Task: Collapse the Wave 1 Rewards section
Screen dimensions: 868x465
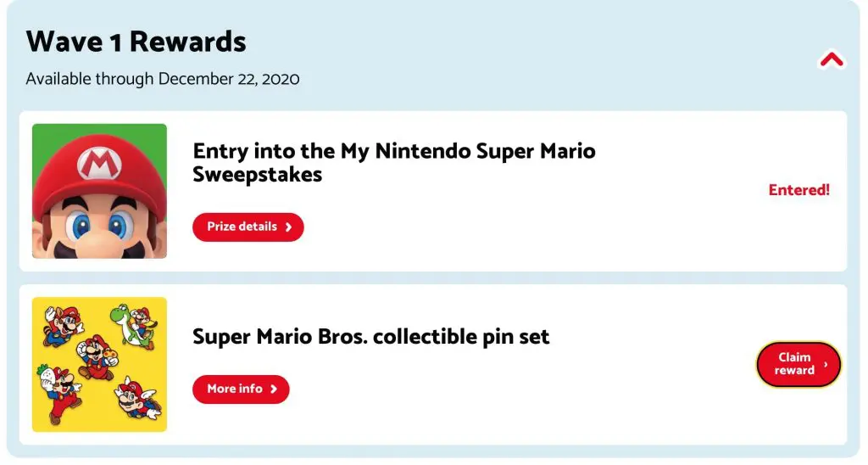Action: point(832,59)
